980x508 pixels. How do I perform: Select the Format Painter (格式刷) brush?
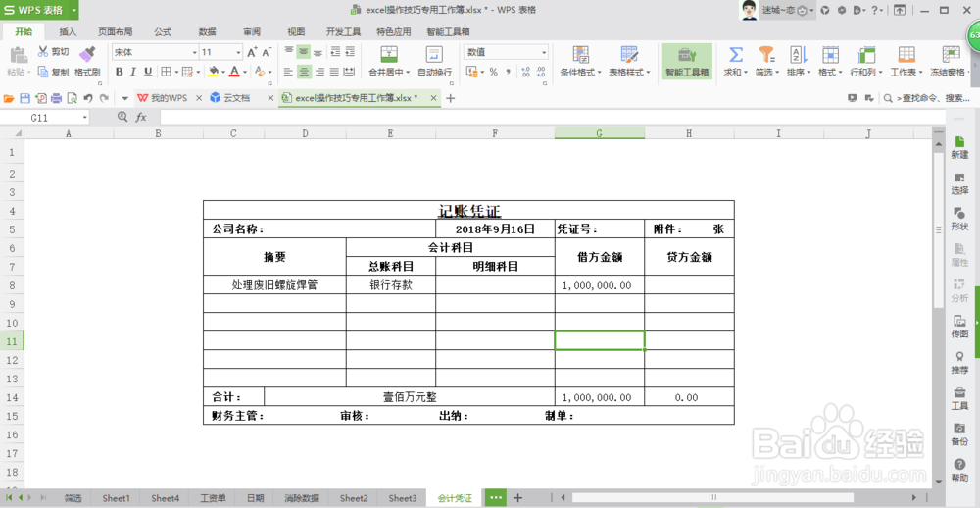[x=87, y=53]
